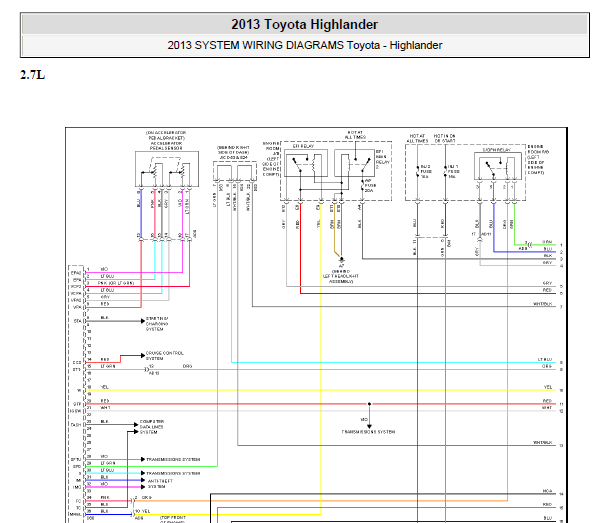603x523 pixels.
Task: Click the 'Accelerator Pedal Sensor' component label
Action: point(166,145)
